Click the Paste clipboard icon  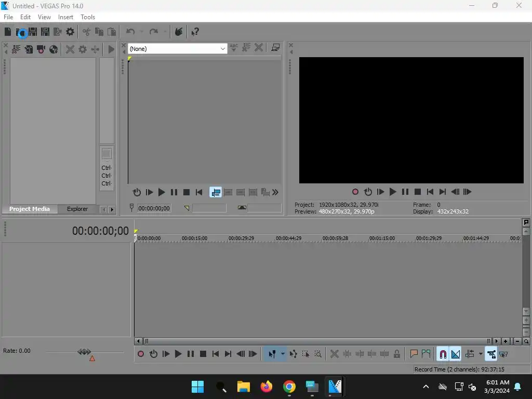[x=112, y=32]
